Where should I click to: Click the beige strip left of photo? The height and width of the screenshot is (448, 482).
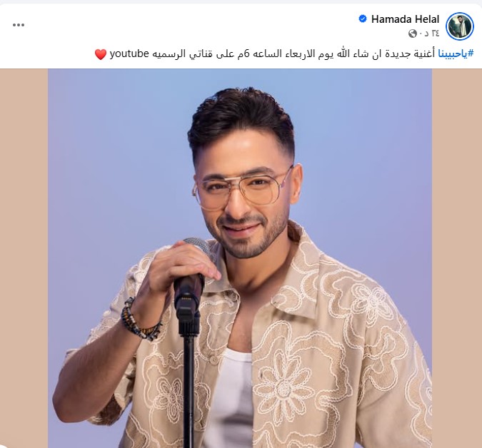24,258
